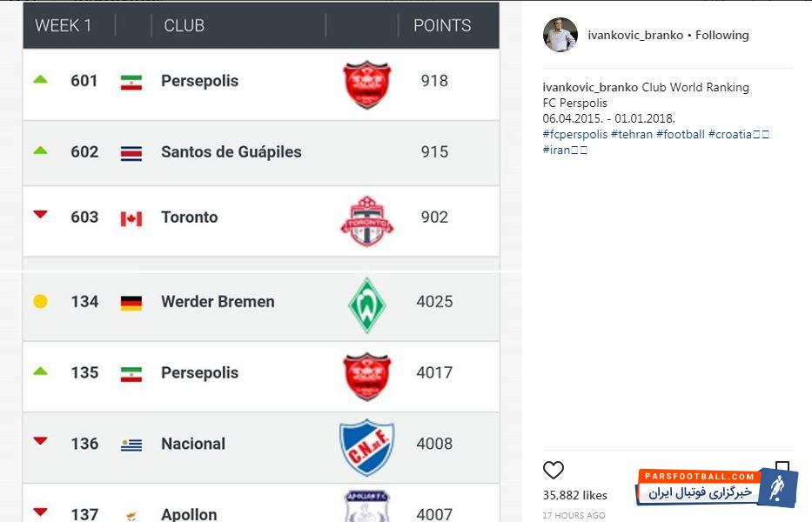The image size is (812, 522).
Task: Click the Persepolis crest at rank 601
Action: click(x=366, y=84)
